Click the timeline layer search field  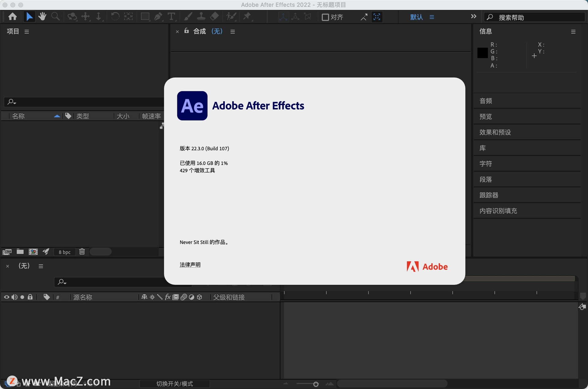pos(123,282)
